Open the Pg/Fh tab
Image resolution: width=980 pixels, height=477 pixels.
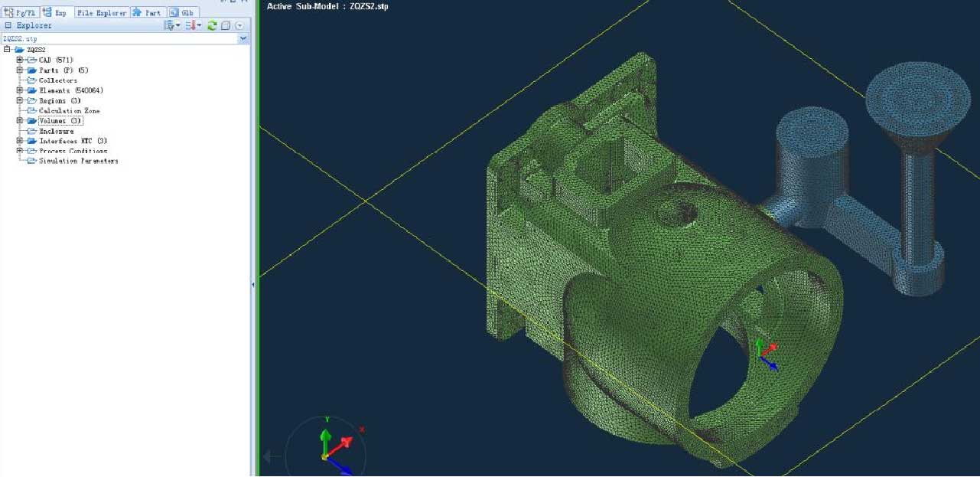click(23, 12)
